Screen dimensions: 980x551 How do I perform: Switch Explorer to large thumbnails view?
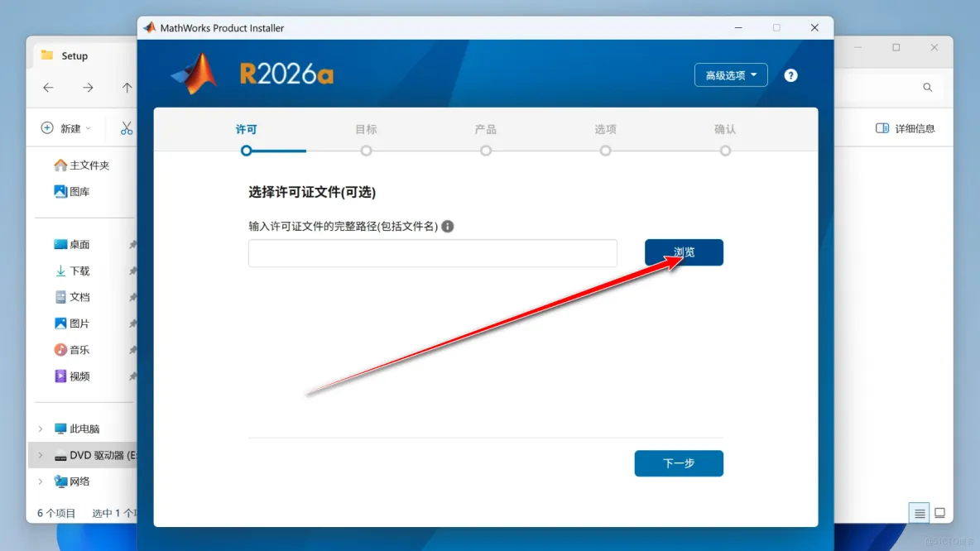coord(939,513)
